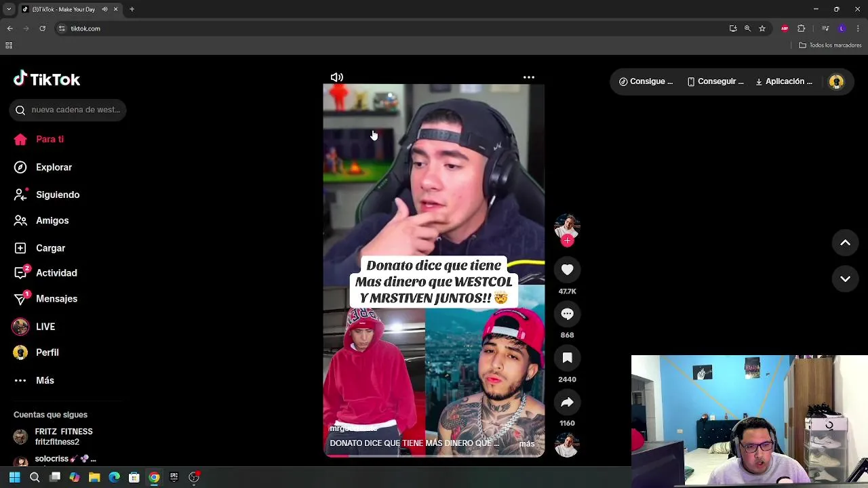Switch to the OBS Studio taskbar icon
Viewport: 868px width, 488px height.
click(194, 477)
